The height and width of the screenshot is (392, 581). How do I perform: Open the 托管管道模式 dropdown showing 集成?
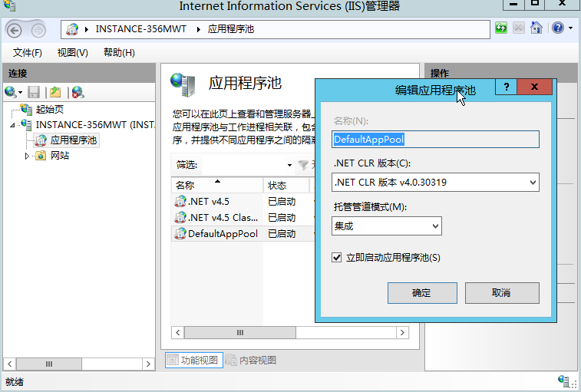(387, 226)
